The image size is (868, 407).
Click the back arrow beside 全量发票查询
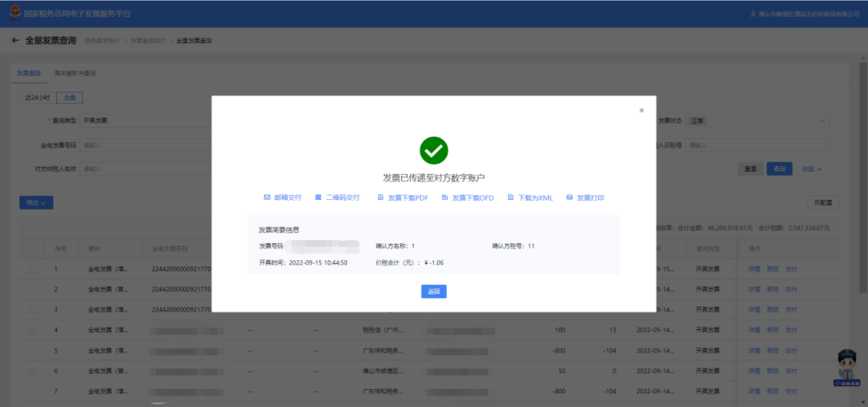[15, 40]
